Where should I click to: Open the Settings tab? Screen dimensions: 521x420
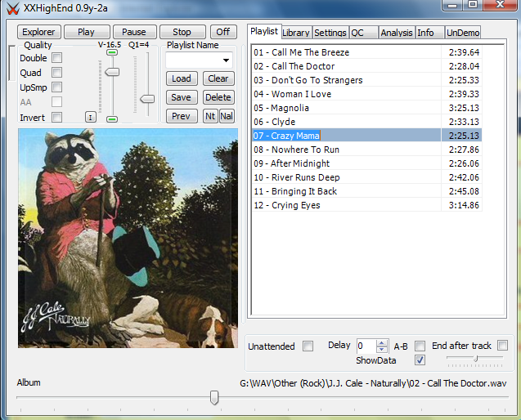coord(330,33)
